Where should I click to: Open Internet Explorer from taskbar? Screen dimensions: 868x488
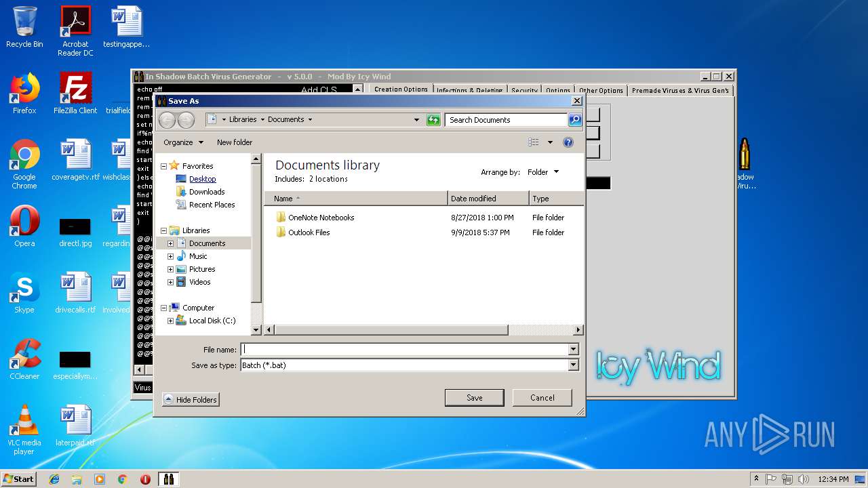click(x=54, y=479)
